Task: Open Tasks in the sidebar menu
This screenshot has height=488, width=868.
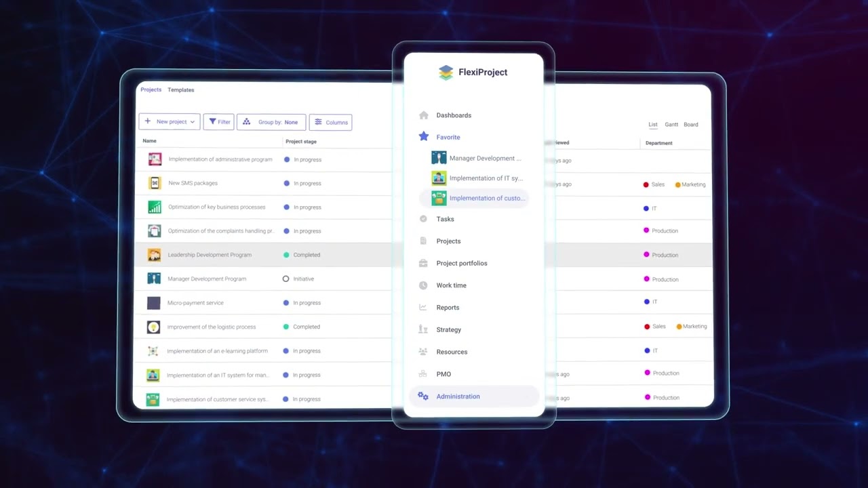Action: [x=446, y=219]
